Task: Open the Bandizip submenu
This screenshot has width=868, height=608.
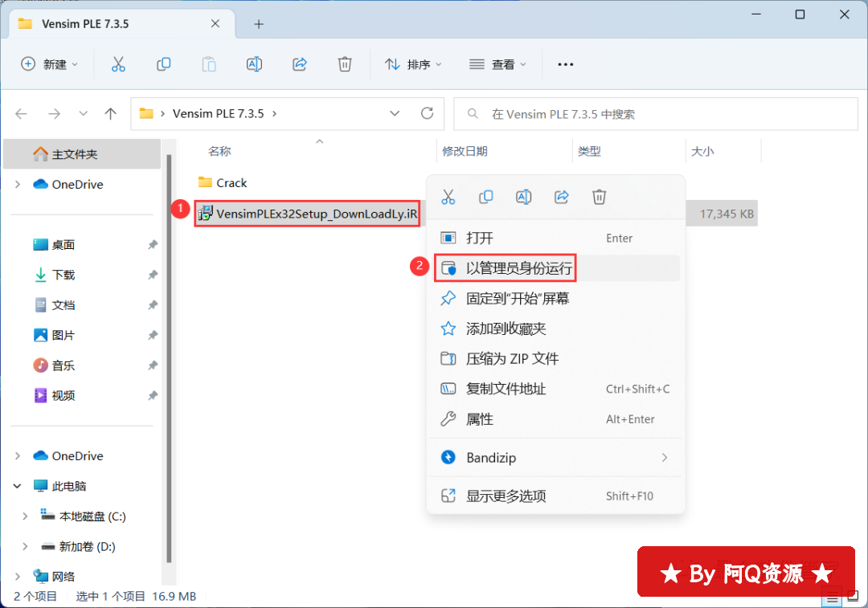Action: [x=556, y=458]
